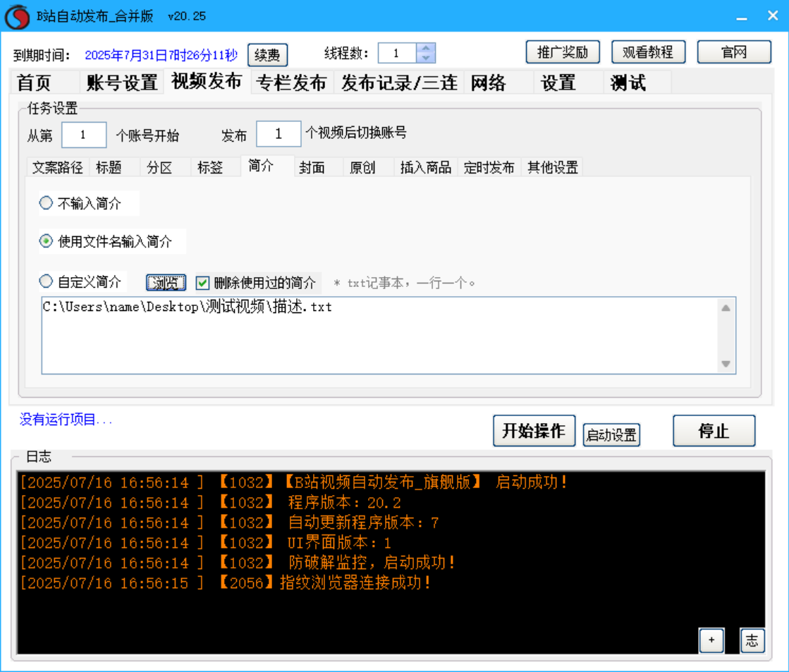Click the app logo icon in title bar
The width and height of the screenshot is (789, 672).
[x=18, y=16]
